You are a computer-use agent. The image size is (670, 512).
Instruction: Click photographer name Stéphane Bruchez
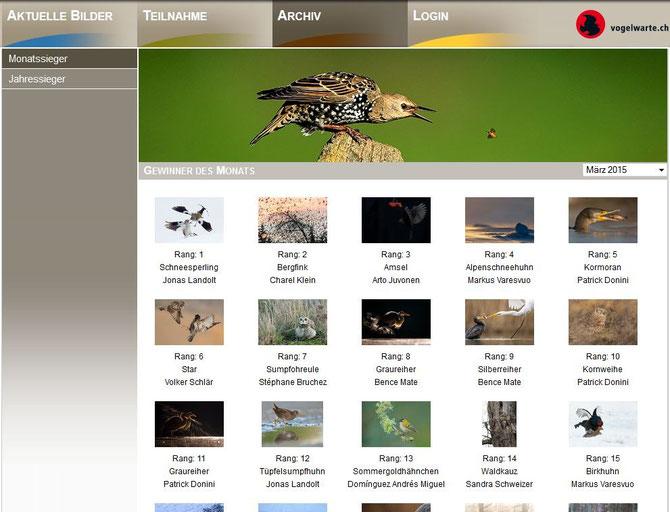click(293, 382)
